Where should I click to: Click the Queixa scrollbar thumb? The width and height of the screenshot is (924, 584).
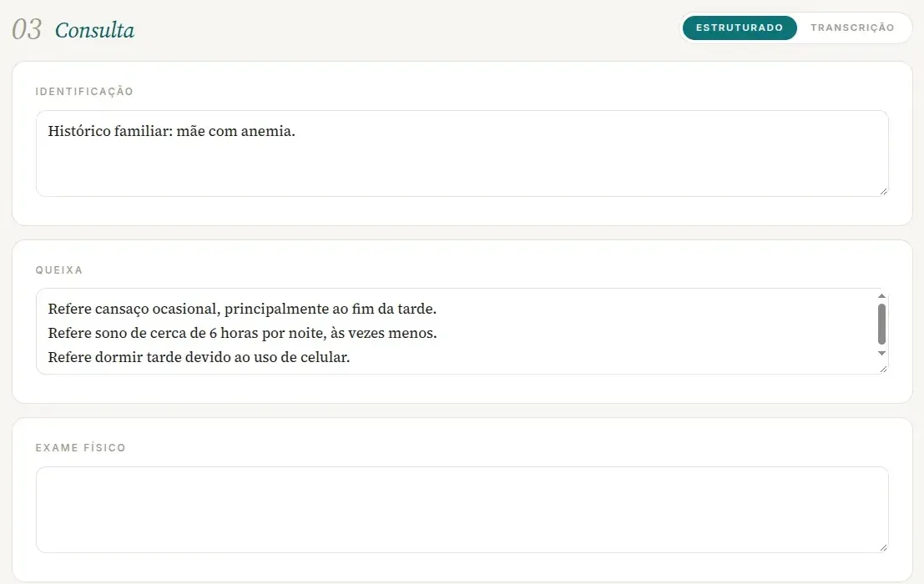coord(881,324)
